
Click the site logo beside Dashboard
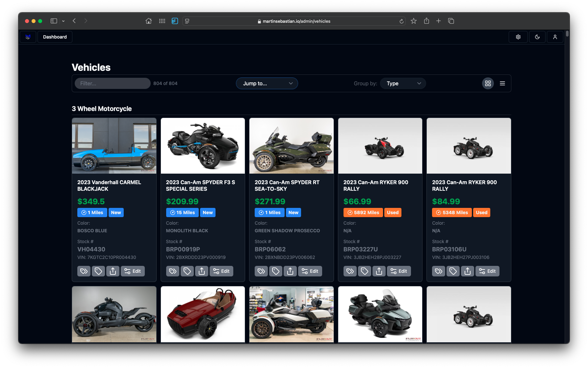28,37
